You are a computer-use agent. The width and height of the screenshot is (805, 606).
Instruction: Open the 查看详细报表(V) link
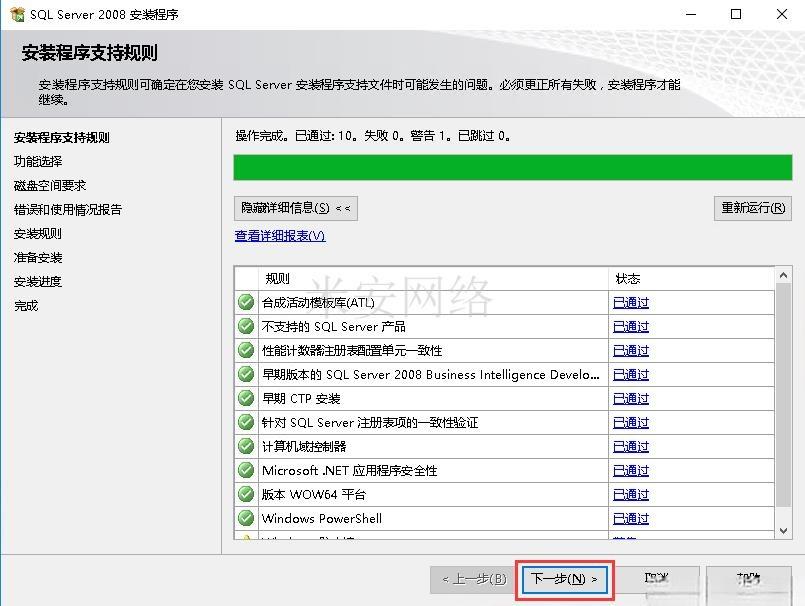pos(280,236)
